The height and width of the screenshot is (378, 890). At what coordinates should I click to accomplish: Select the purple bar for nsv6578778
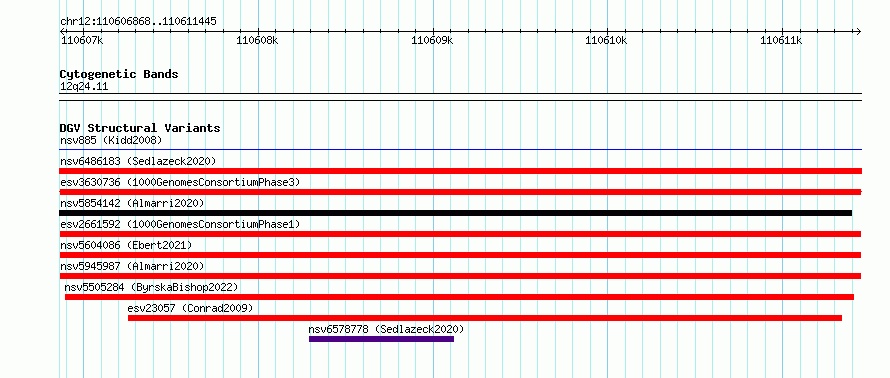click(x=381, y=339)
